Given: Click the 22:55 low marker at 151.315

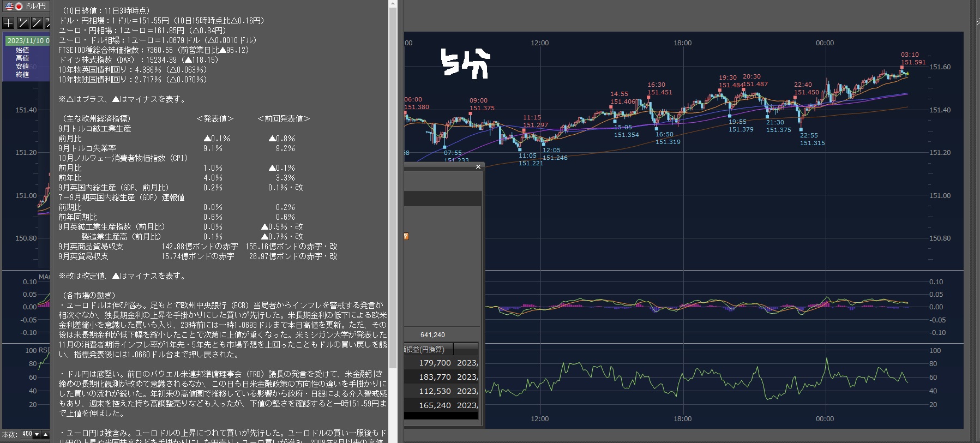Looking at the screenshot, I should point(801,129).
